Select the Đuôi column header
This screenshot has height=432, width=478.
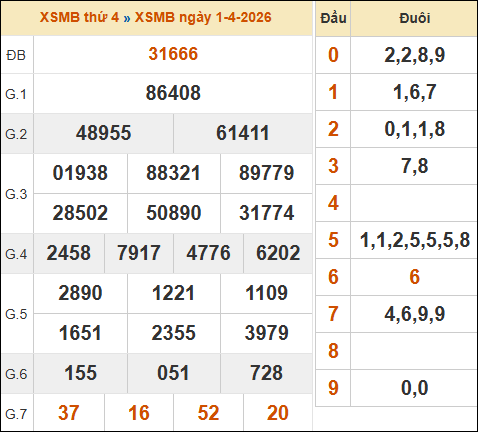click(415, 18)
